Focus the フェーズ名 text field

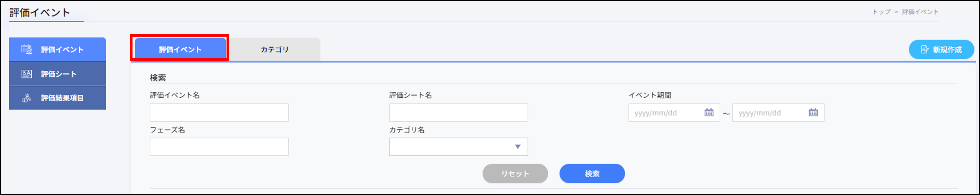[219, 146]
